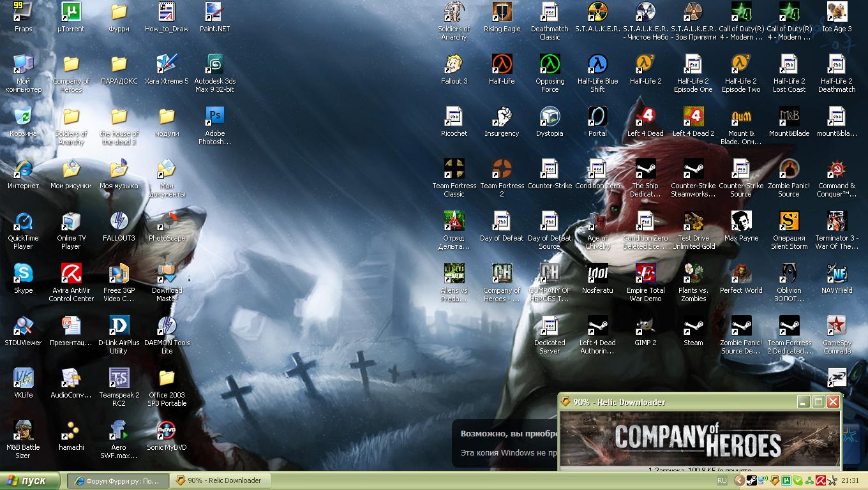Click the Company of Heroes banner image
The image size is (868, 490).
[x=699, y=440]
